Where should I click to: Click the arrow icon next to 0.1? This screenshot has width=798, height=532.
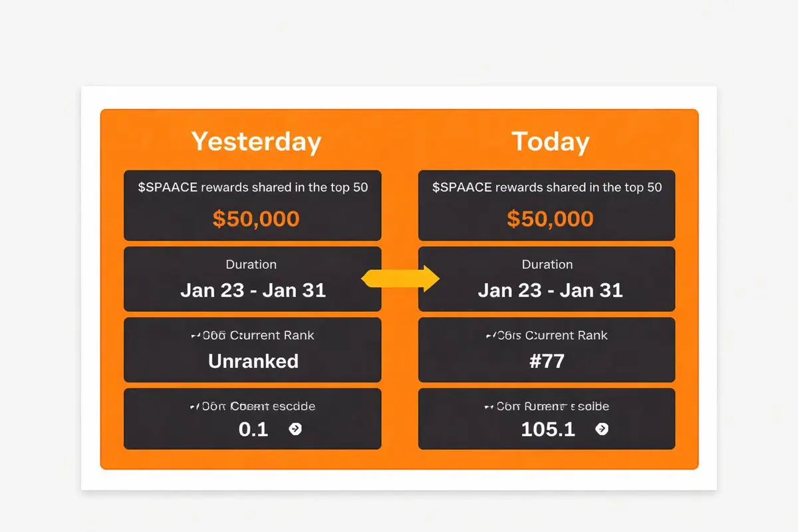295,429
